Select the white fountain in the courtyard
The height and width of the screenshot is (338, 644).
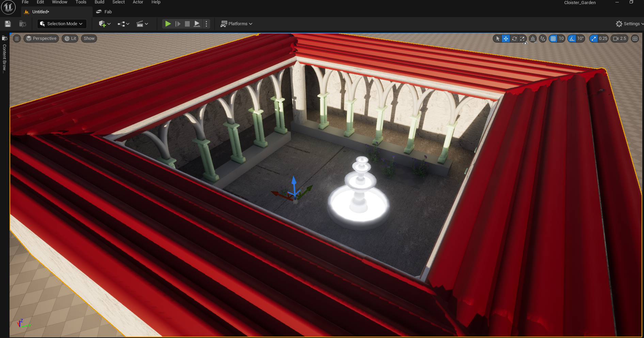(359, 194)
